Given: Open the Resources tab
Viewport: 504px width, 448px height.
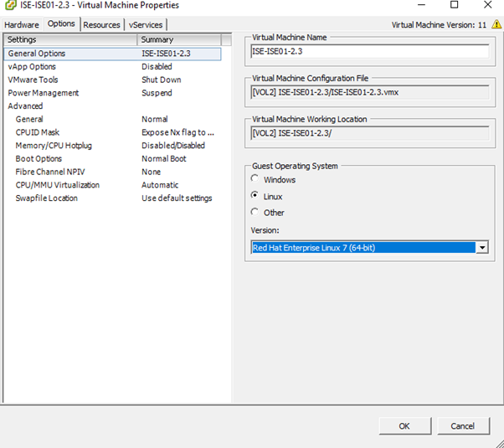Looking at the screenshot, I should click(x=101, y=25).
